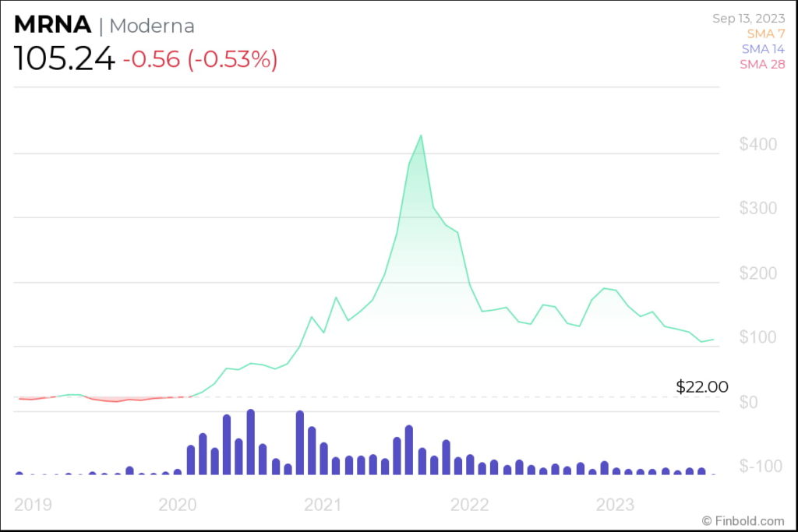Click the -0.56 (-0.53%) price change
Screen dimensions: 798x532
coord(200,59)
